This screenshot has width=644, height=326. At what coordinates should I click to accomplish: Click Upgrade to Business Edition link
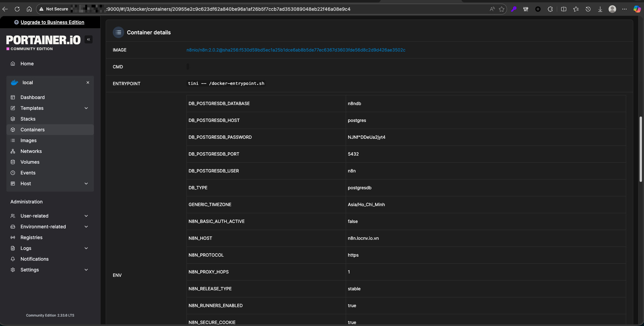[x=52, y=22]
